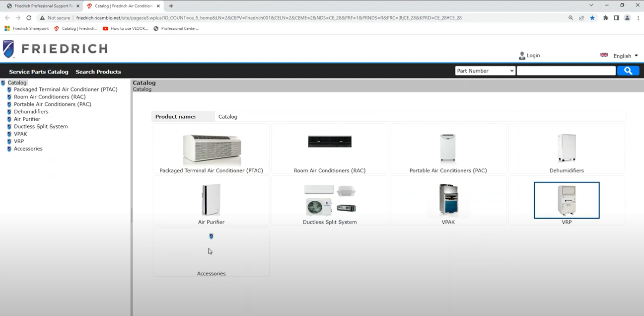This screenshot has width=644, height=316.
Task: Select Air Purifier in the sidebar tree
Action: [27, 119]
